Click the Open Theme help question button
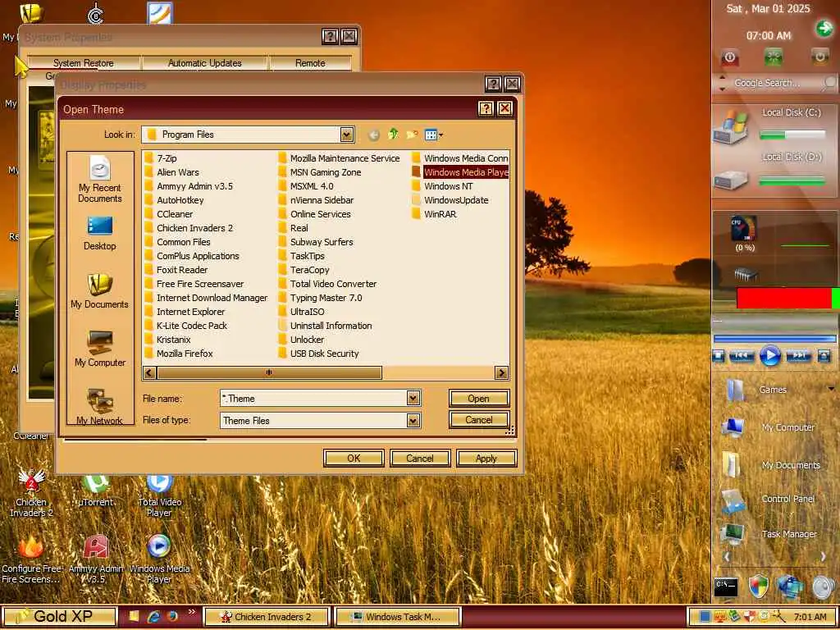The width and height of the screenshot is (840, 630). point(486,109)
